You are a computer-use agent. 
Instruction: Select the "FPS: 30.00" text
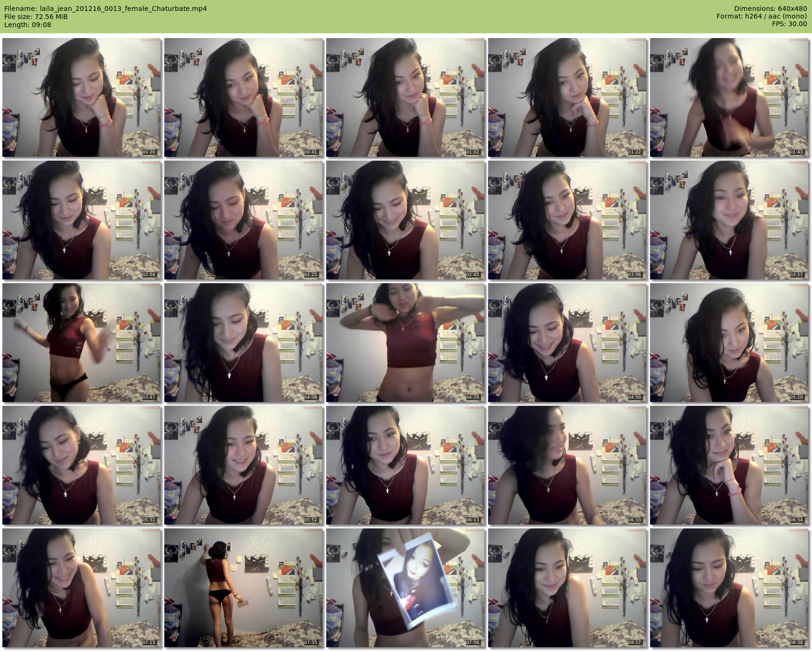pyautogui.click(x=790, y=24)
